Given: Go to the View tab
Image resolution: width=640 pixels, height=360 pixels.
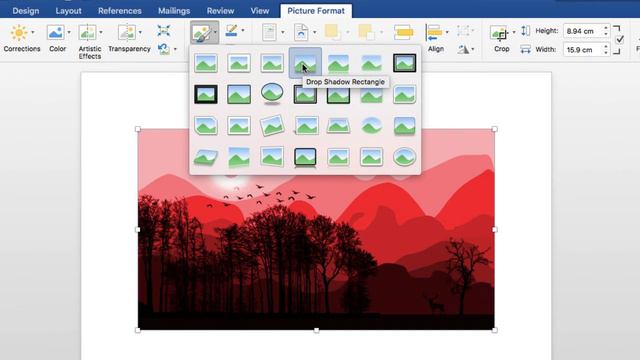Looking at the screenshot, I should (260, 11).
